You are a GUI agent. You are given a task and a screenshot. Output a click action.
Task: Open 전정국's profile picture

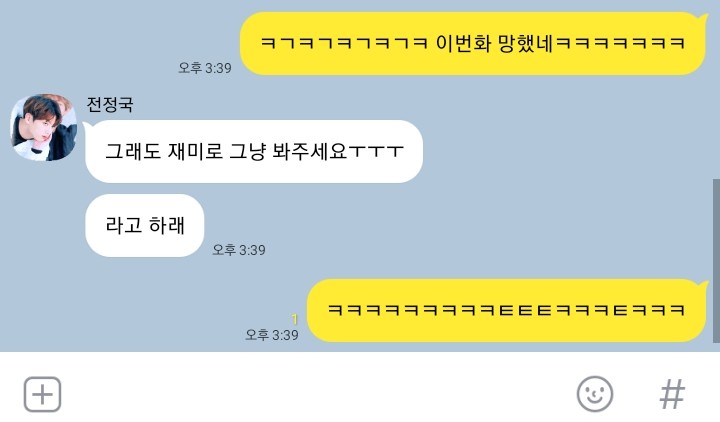click(44, 127)
